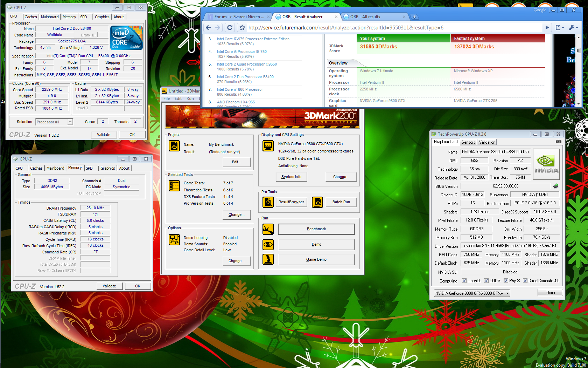Click the 31585 3DMarks score text
The height and width of the screenshot is (368, 588).
click(x=378, y=47)
